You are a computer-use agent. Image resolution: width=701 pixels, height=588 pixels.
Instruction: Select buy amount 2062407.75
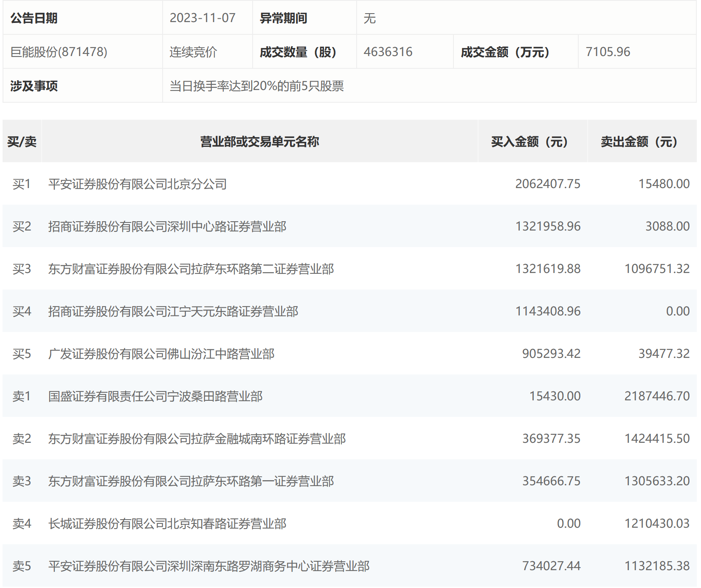click(x=548, y=184)
